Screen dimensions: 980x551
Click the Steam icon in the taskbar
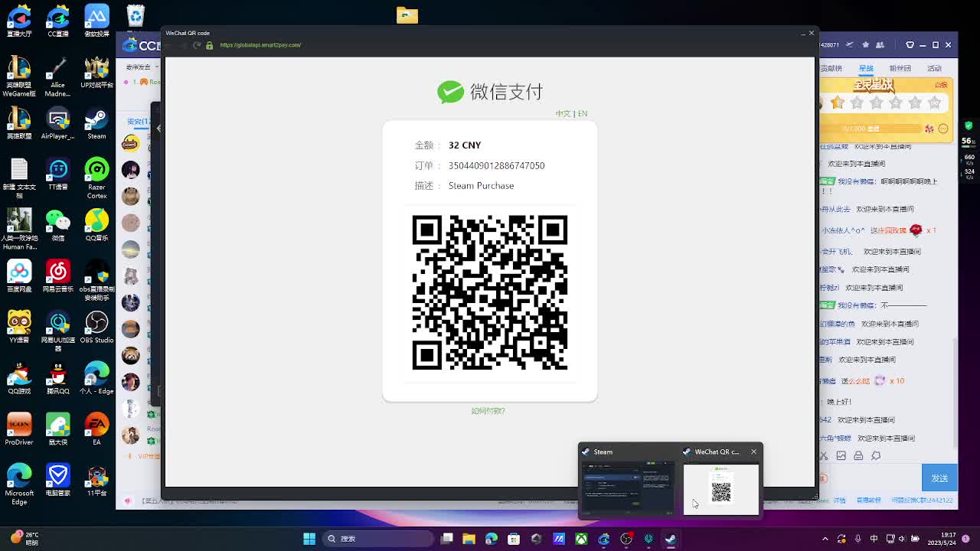pos(671,539)
